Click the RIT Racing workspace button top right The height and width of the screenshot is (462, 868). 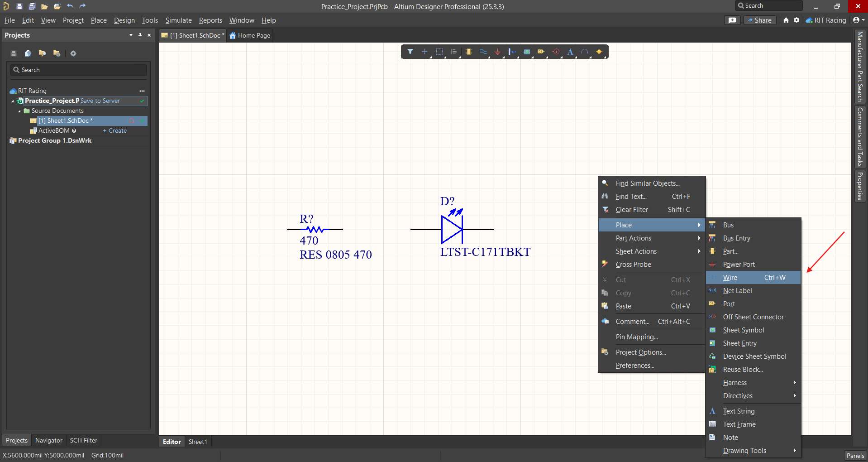[825, 20]
